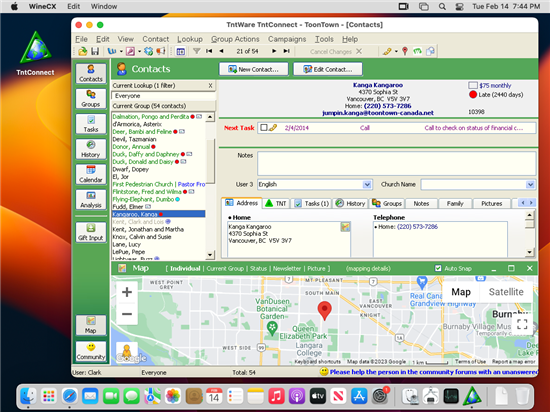550x412 pixels.
Task: Click inside the Notes text field
Action: pos(396,163)
